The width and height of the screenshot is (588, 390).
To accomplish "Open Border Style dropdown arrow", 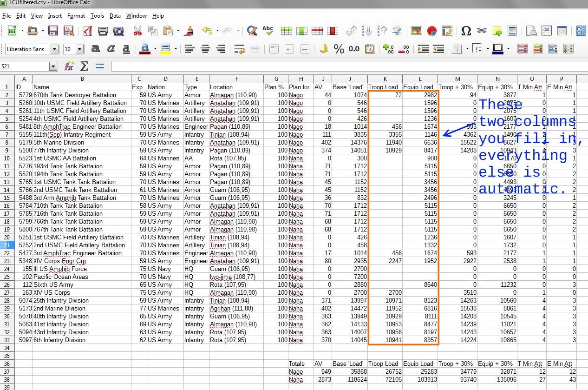I will 488,49.
